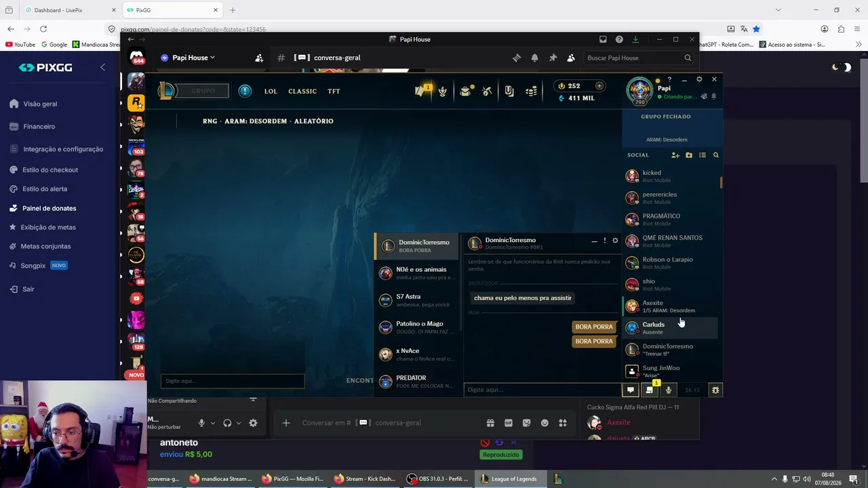Viewport: 868px width, 488px height.
Task: Open League client settings gear
Action: [699, 79]
